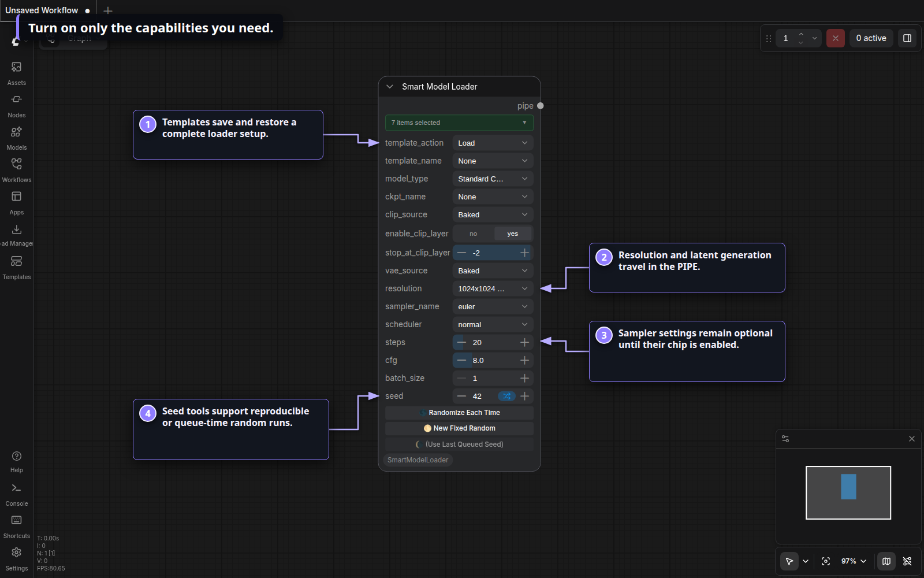Click the seed randomize shuffle icon
This screenshot has width=924, height=578.
(x=506, y=396)
